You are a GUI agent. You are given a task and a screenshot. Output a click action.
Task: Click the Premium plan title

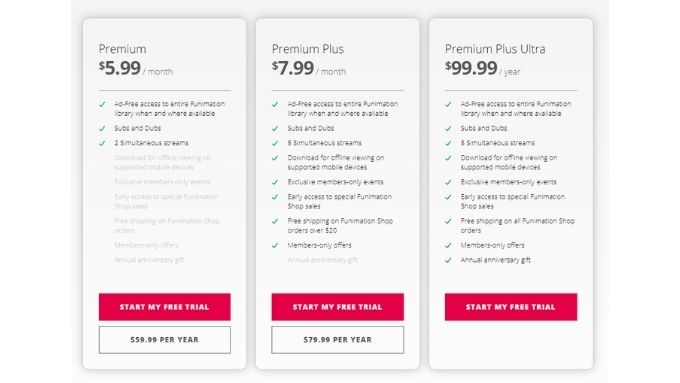122,49
